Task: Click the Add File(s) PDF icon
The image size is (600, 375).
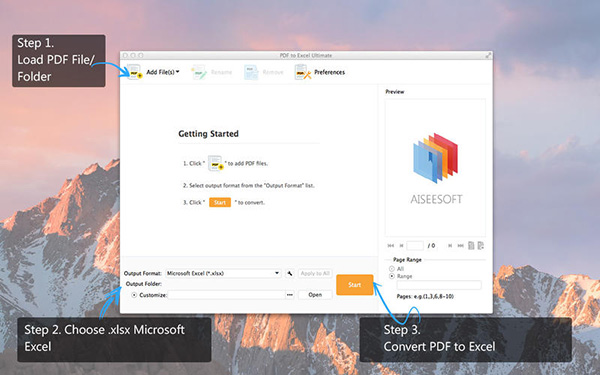Action: click(x=134, y=72)
